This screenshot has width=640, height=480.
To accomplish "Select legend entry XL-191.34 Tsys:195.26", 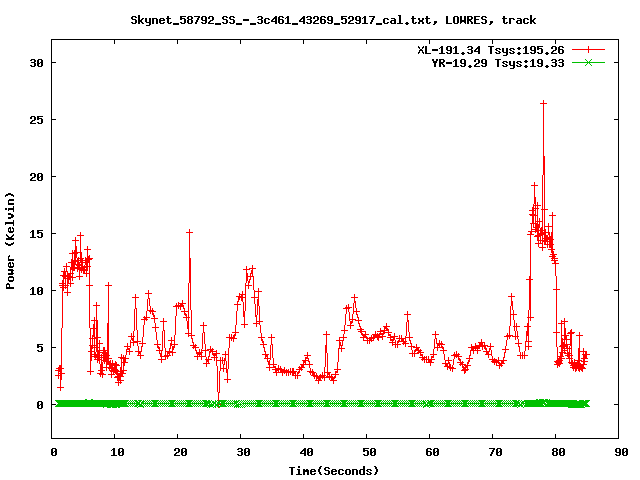I will point(491,50).
